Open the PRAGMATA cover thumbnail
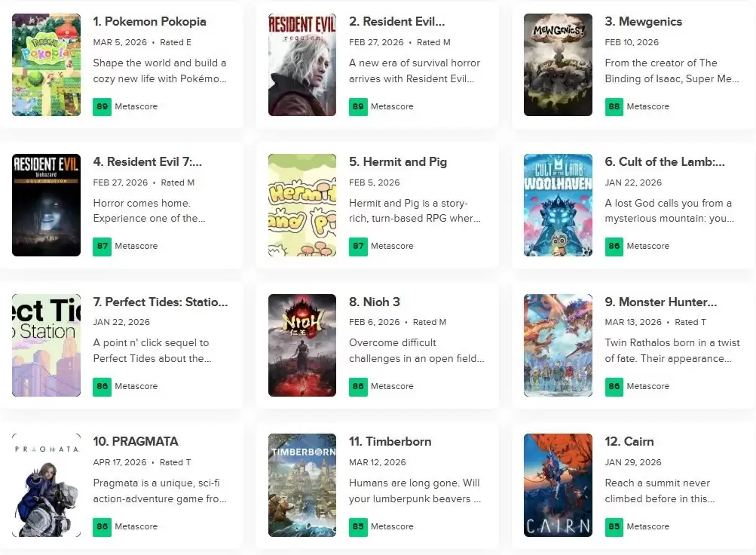 [46, 485]
